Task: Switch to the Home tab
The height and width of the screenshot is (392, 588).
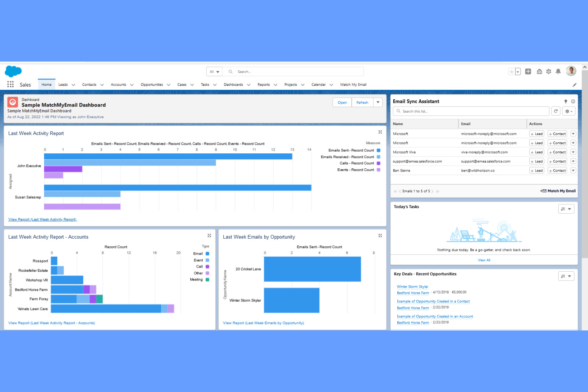Action: 46,85
